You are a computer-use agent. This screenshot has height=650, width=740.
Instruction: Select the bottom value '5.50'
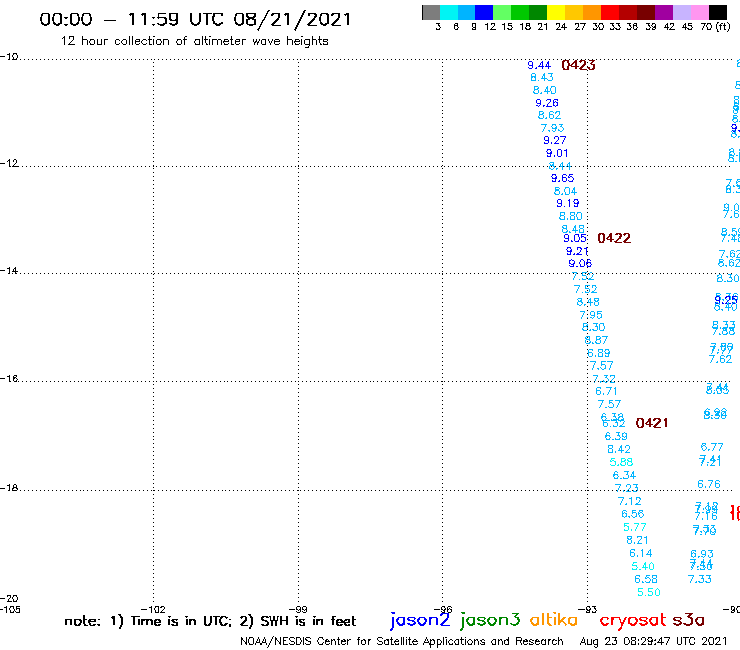(648, 592)
